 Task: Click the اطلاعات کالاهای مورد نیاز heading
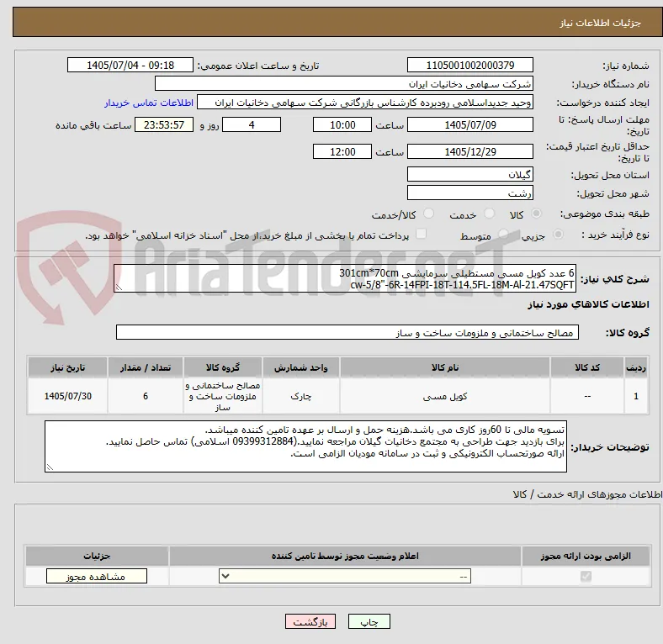pos(588,304)
